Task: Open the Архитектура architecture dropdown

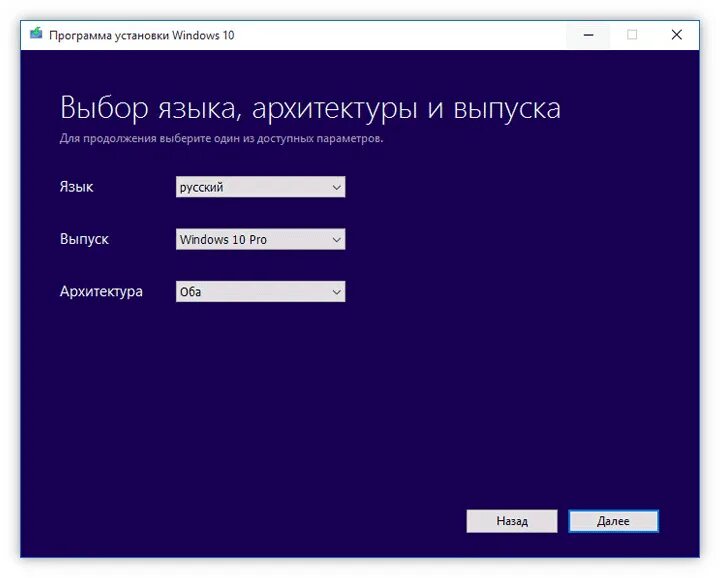Action: [260, 292]
